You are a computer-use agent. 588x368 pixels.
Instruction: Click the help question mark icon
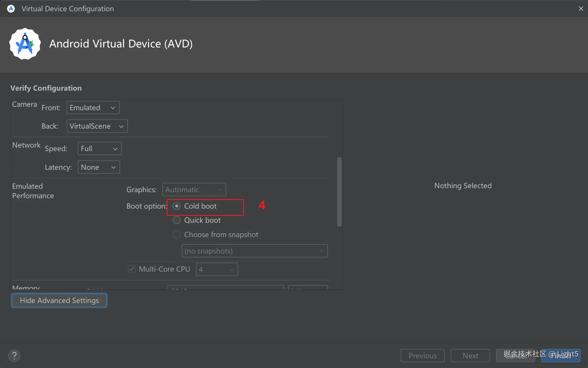coord(14,356)
